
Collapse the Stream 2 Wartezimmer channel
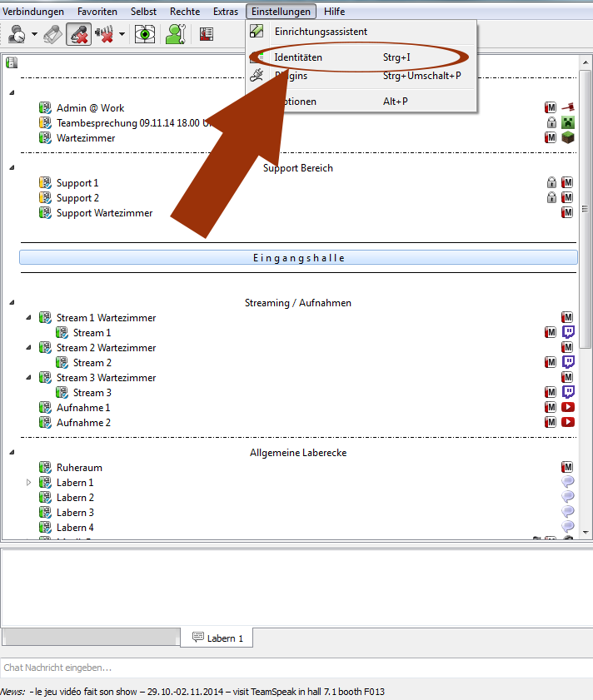click(x=28, y=347)
